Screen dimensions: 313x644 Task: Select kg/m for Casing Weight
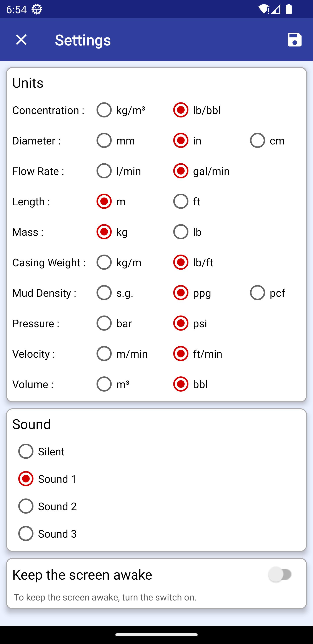[119, 262]
